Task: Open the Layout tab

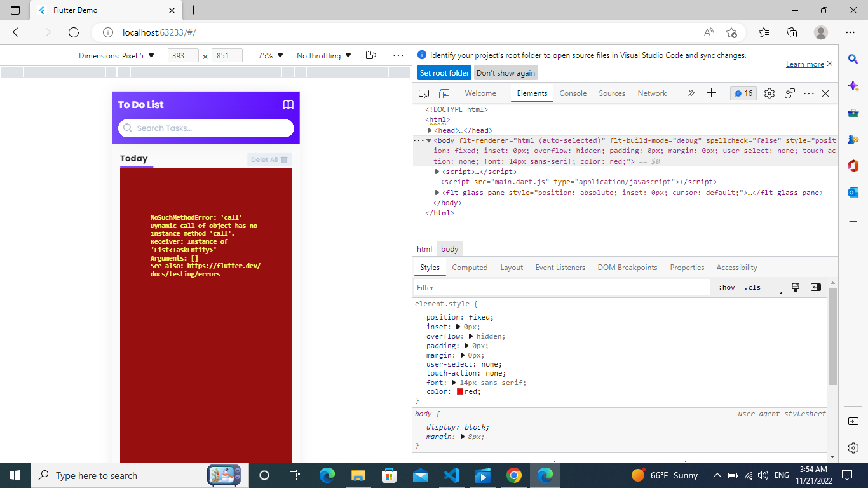Action: tap(512, 268)
